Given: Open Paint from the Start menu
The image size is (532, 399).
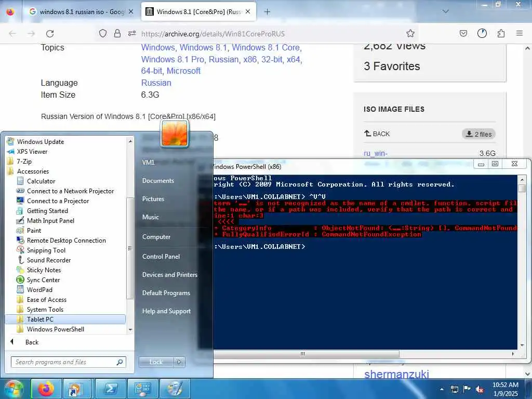Looking at the screenshot, I should (34, 230).
